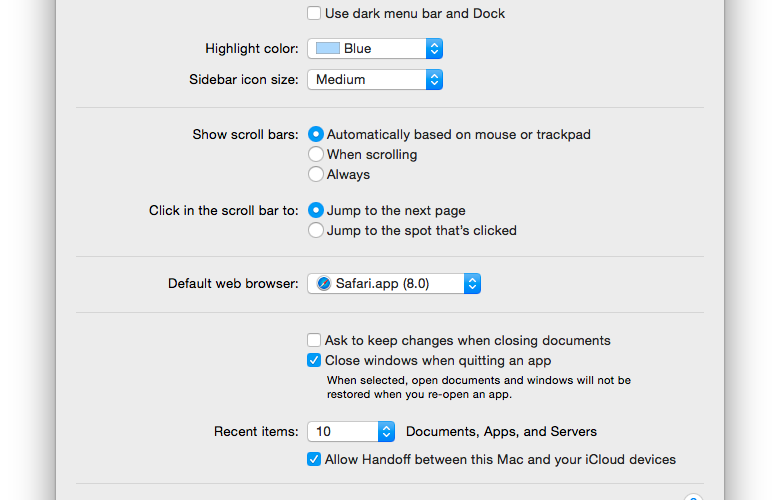Open the Sidebar icon size Medium dropdown

375,80
